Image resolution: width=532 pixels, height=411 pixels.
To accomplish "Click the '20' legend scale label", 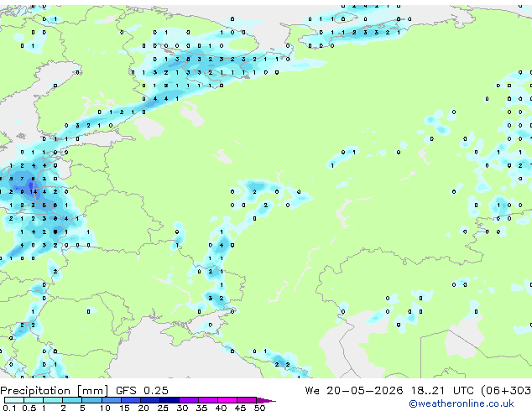I will point(143,408).
